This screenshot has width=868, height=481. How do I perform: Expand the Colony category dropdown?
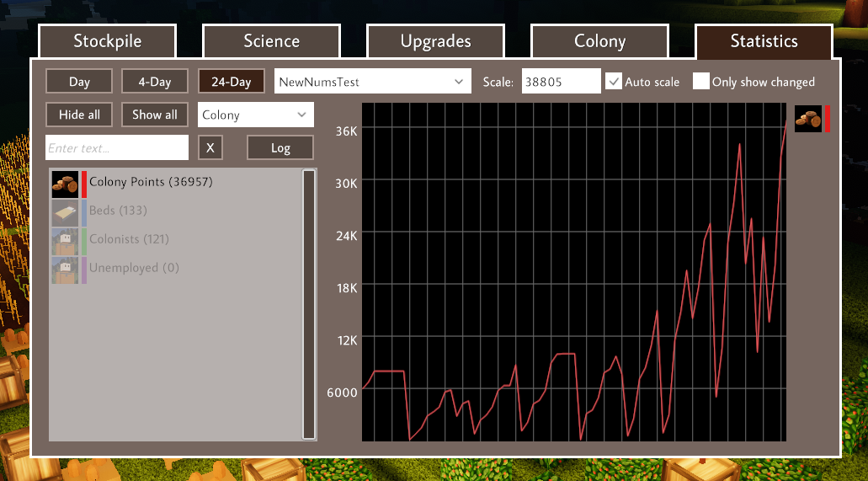[256, 115]
